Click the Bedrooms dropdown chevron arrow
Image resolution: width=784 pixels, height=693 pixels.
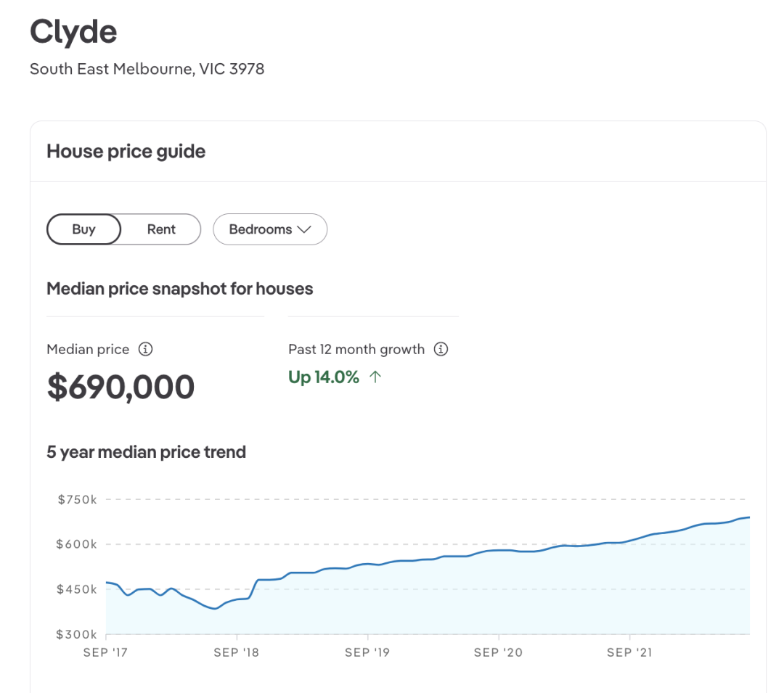(304, 229)
